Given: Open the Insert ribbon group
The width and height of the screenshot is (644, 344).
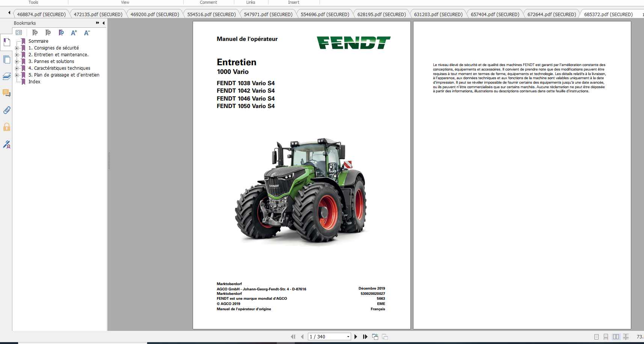Looking at the screenshot, I should (294, 2).
